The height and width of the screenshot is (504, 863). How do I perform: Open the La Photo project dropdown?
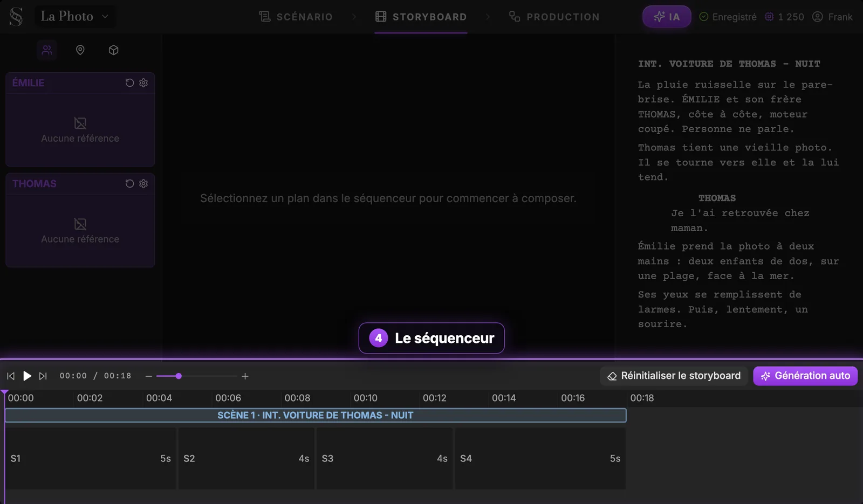(74, 17)
